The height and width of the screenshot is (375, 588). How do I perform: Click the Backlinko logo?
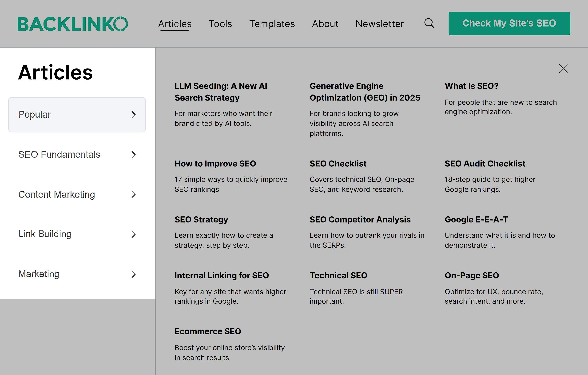72,24
